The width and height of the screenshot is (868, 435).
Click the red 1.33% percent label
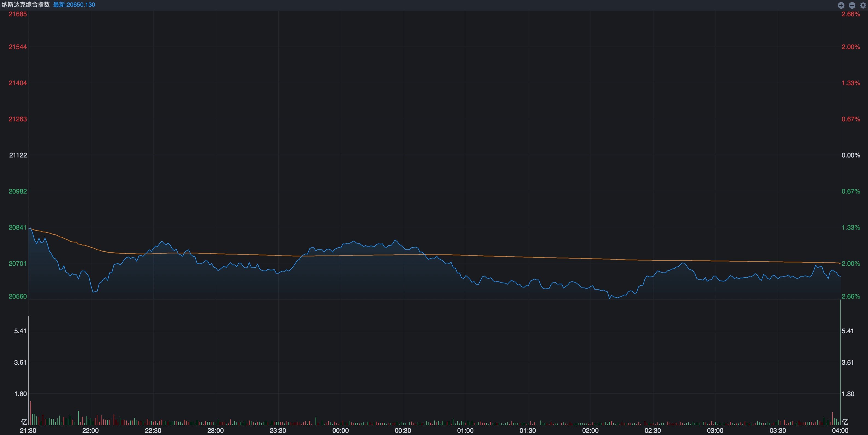851,83
